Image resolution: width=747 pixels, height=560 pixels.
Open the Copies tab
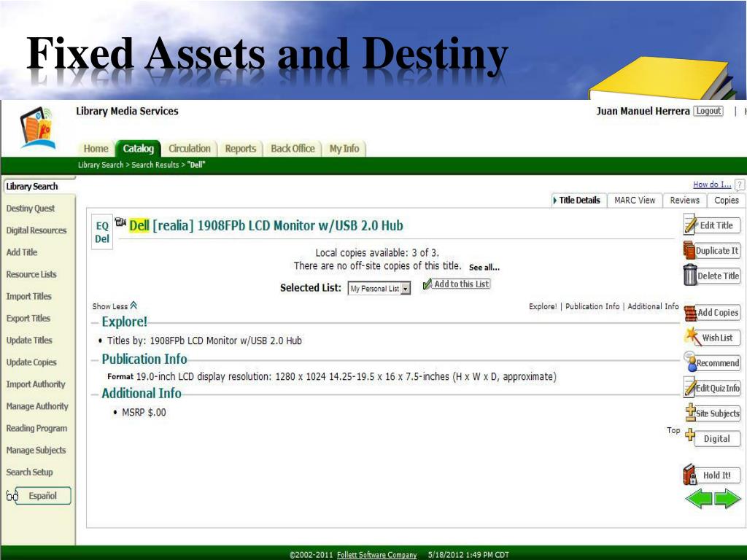(x=727, y=201)
